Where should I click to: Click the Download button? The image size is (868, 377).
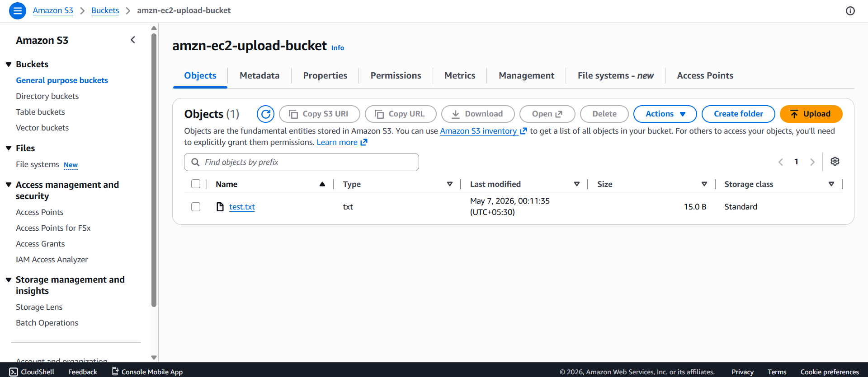tap(478, 114)
